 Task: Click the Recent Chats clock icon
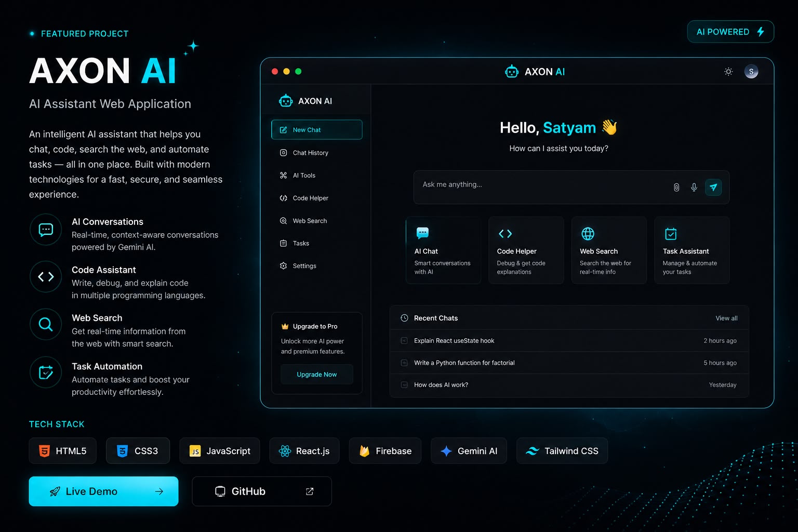click(404, 318)
